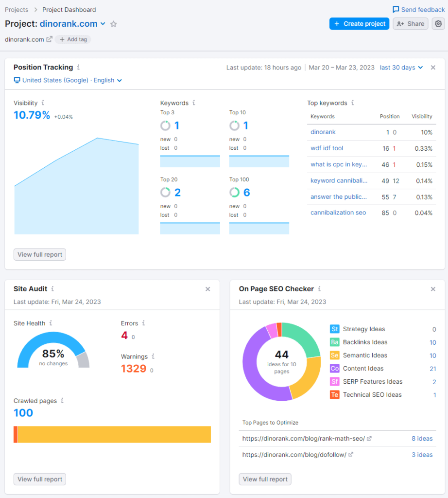Click the Warnings count 1329
This screenshot has height=498, width=448.
tap(134, 369)
